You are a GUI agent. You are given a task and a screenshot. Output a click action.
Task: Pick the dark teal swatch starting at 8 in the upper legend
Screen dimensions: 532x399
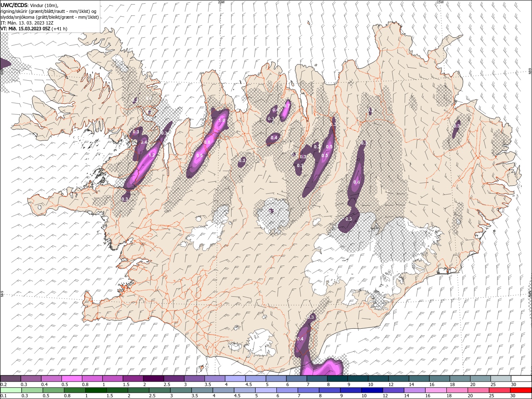click(337, 379)
